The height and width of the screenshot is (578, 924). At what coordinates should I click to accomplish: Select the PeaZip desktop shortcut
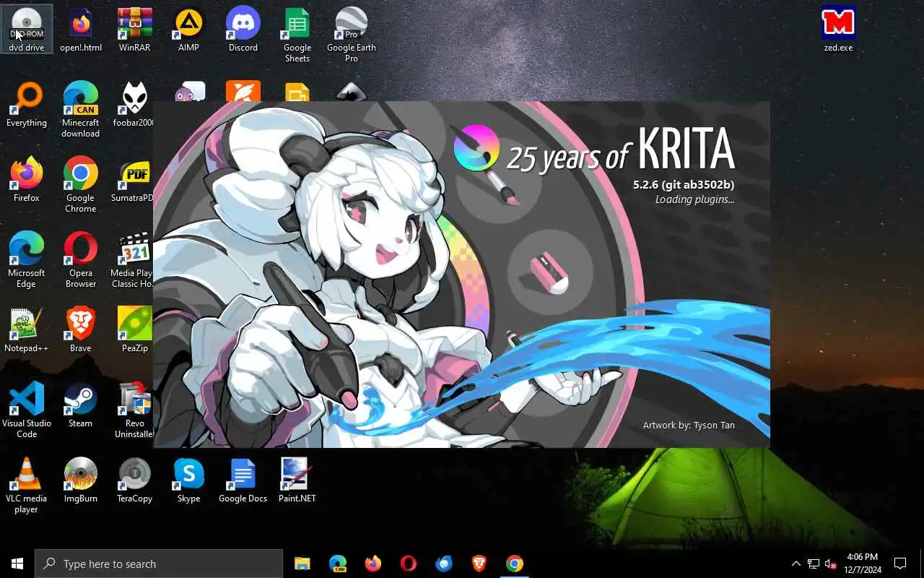[x=135, y=331]
